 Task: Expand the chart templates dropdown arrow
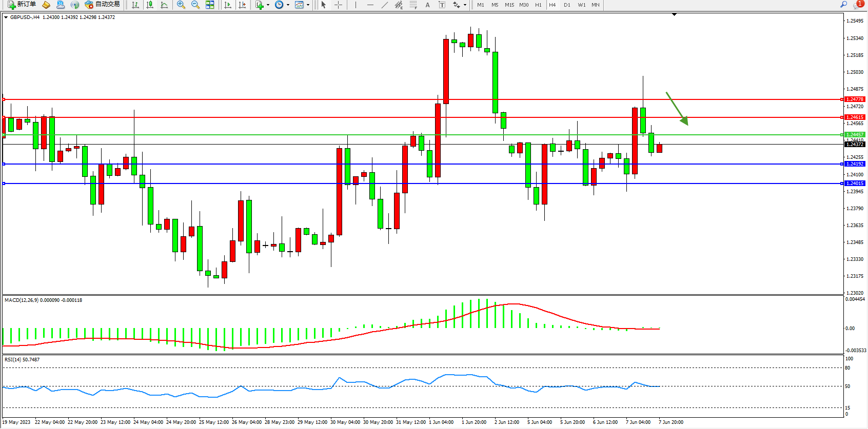[x=308, y=5]
